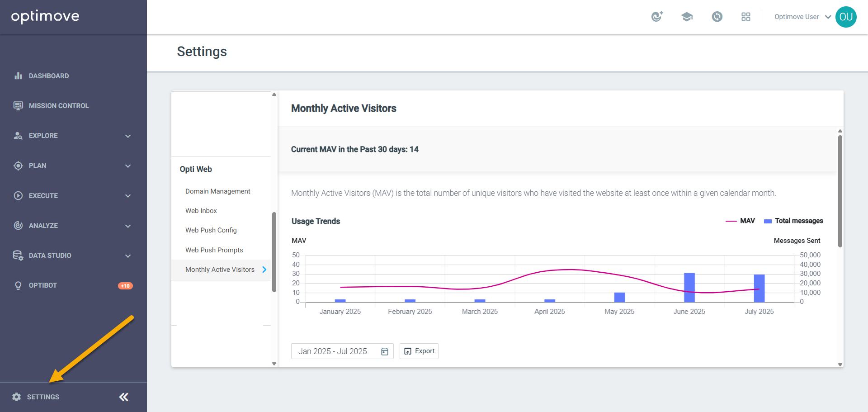Open the Settings gear in sidebar
The image size is (868, 412).
[17, 397]
